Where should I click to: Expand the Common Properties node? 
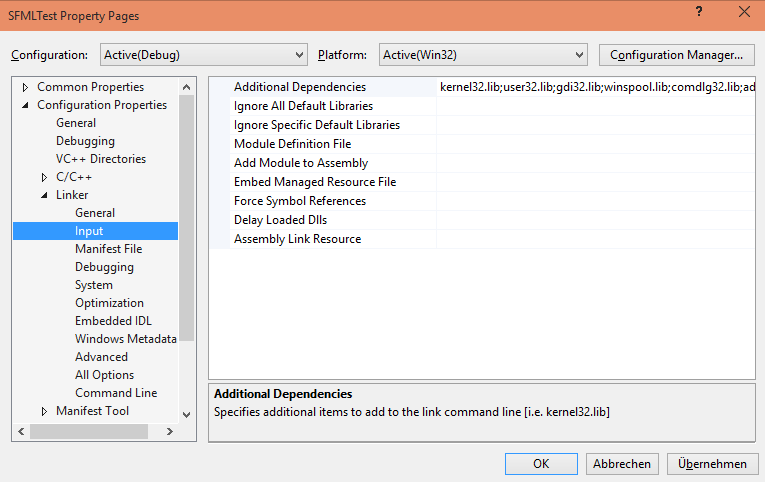coord(25,87)
